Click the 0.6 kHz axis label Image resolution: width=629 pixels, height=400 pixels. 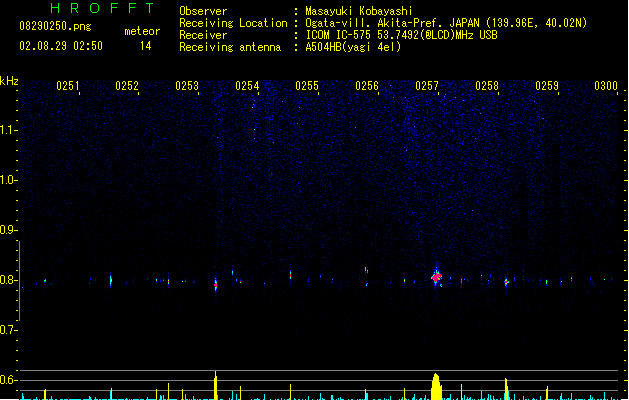[8, 380]
